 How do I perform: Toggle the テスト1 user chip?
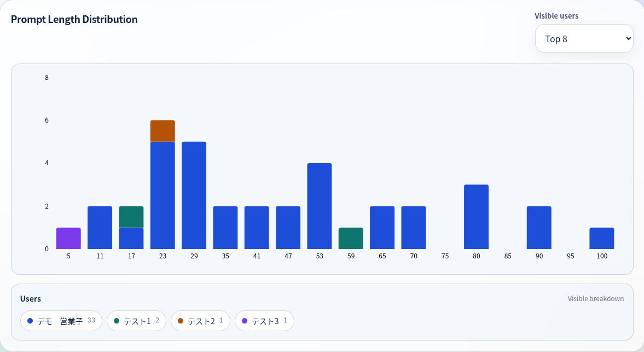pyautogui.click(x=136, y=321)
